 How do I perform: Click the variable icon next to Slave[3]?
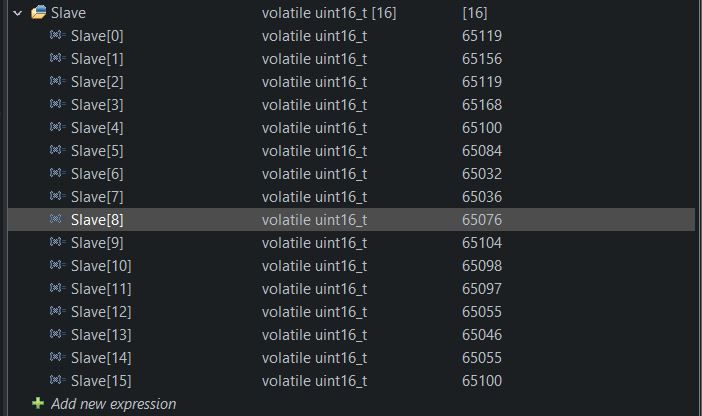point(56,104)
